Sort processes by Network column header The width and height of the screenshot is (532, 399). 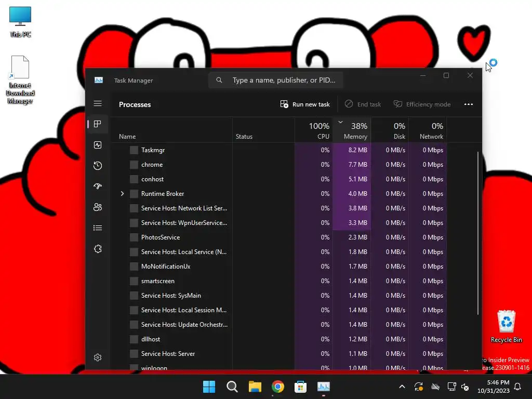tap(428, 130)
